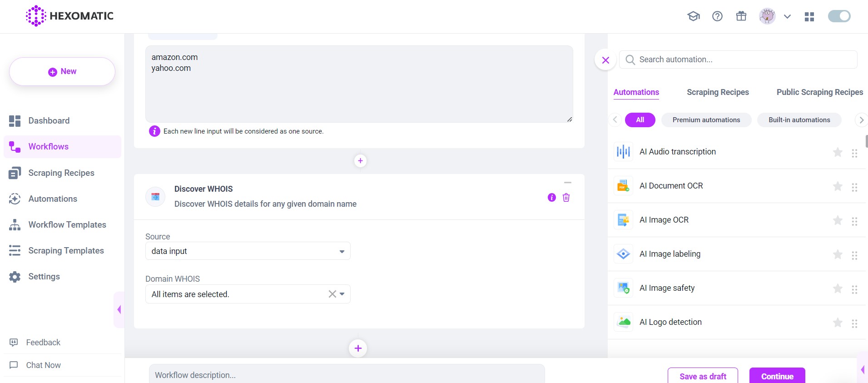Expand the user profile menu chevron

(787, 17)
